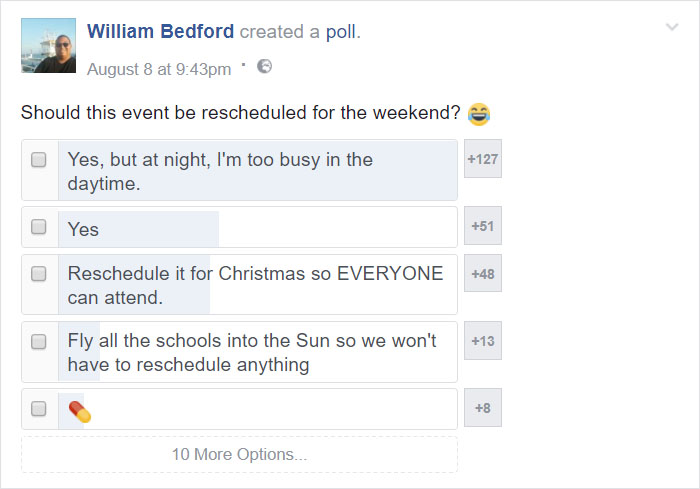This screenshot has height=489, width=700.
Task: View the +127 voters
Action: point(483,159)
